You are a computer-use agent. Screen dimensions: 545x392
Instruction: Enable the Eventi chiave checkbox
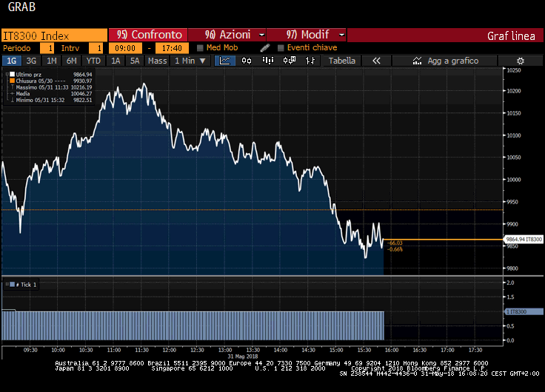281,47
